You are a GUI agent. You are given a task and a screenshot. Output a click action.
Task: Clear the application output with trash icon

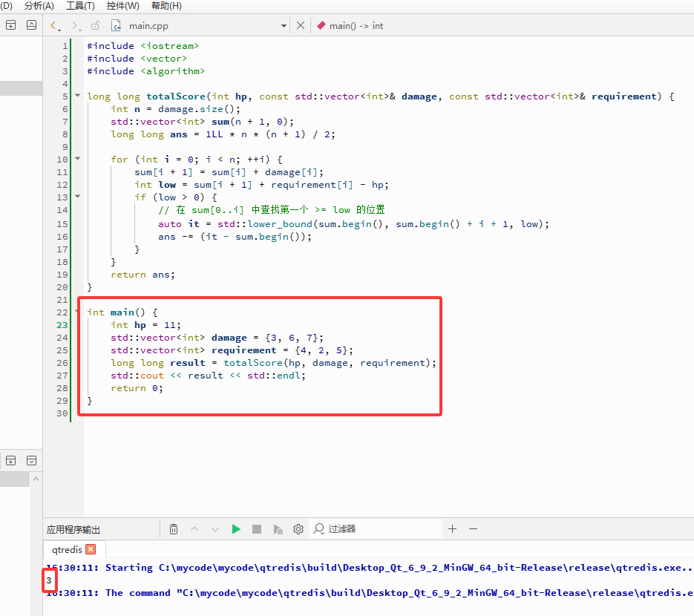coord(174,529)
